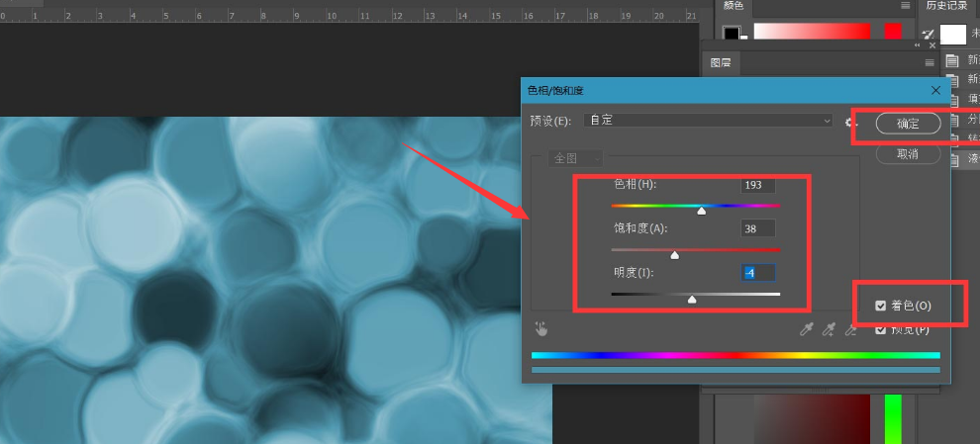
Task: Open the Layers panel menu icon
Action: (929, 62)
